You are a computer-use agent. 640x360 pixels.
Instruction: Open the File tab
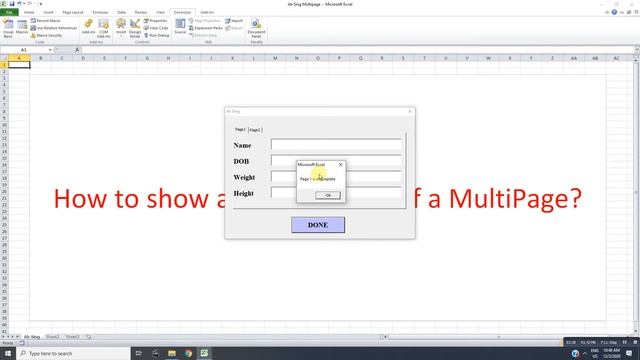coord(9,12)
